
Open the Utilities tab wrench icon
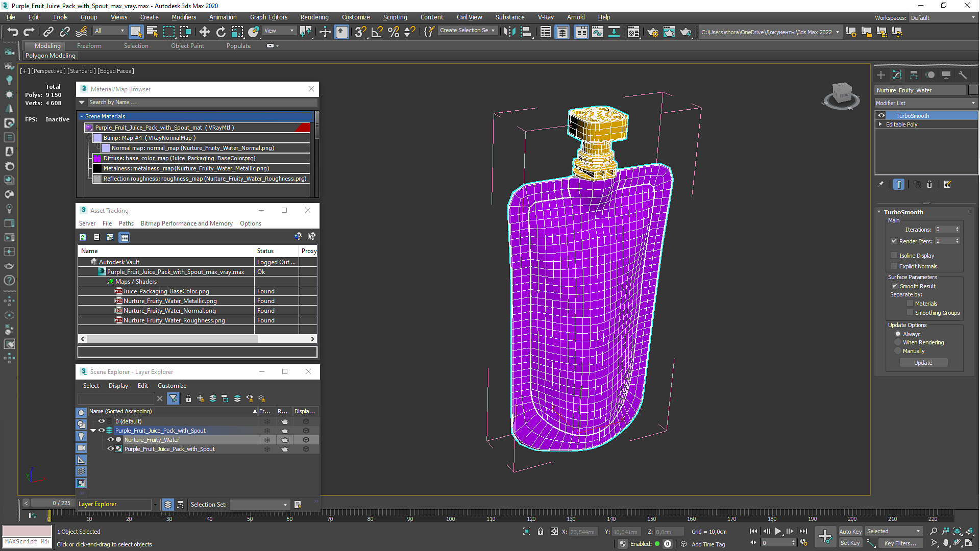coord(963,75)
